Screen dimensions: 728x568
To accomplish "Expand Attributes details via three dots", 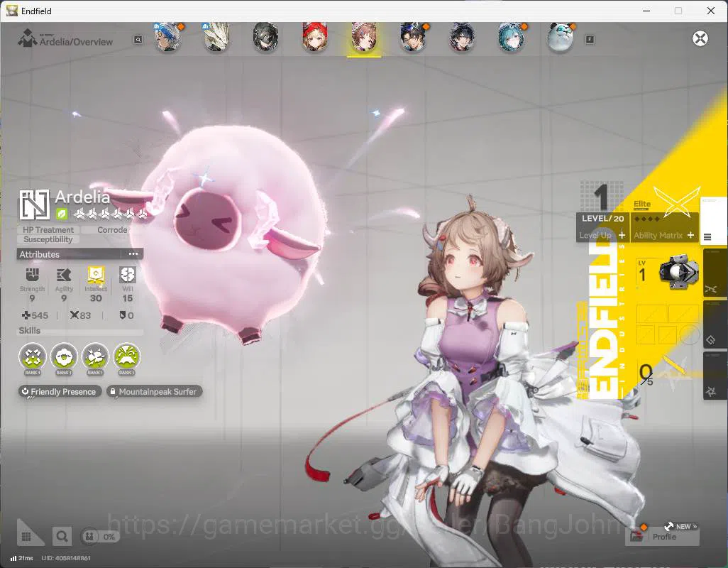I will 133,254.
